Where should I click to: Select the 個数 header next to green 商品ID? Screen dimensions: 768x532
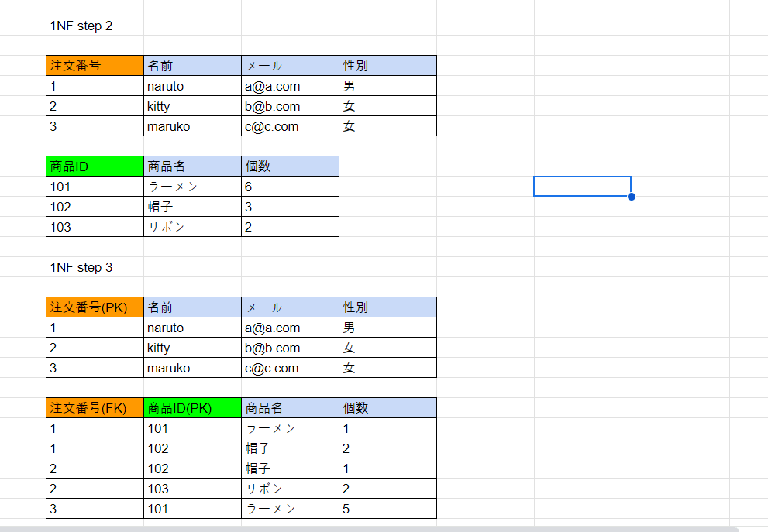click(290, 166)
